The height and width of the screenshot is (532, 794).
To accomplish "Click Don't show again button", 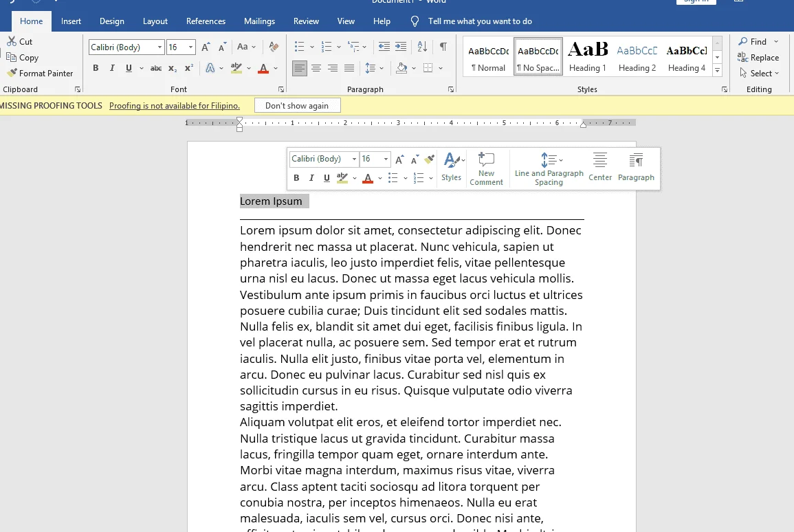I will point(297,106).
